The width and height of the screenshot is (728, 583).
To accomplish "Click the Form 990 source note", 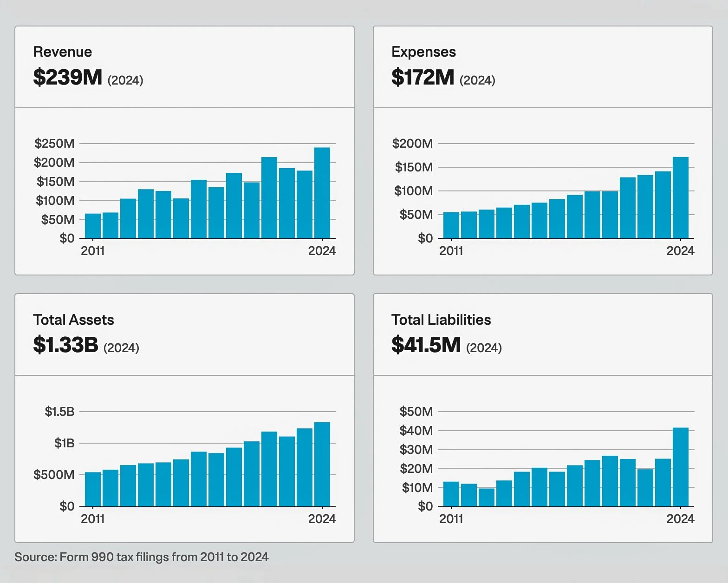I will point(142,557).
